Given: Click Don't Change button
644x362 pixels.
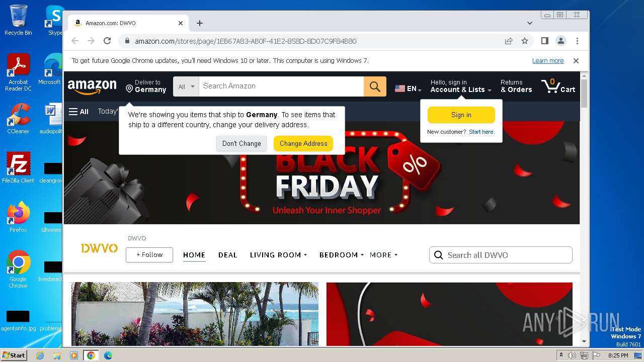Looking at the screenshot, I should (x=242, y=143).
